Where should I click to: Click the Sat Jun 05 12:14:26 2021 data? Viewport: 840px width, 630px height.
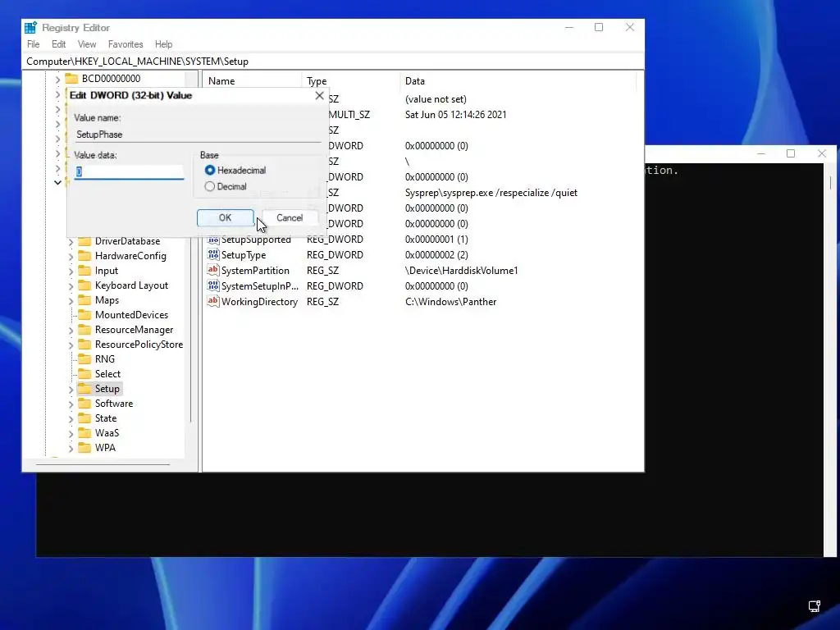coord(455,115)
